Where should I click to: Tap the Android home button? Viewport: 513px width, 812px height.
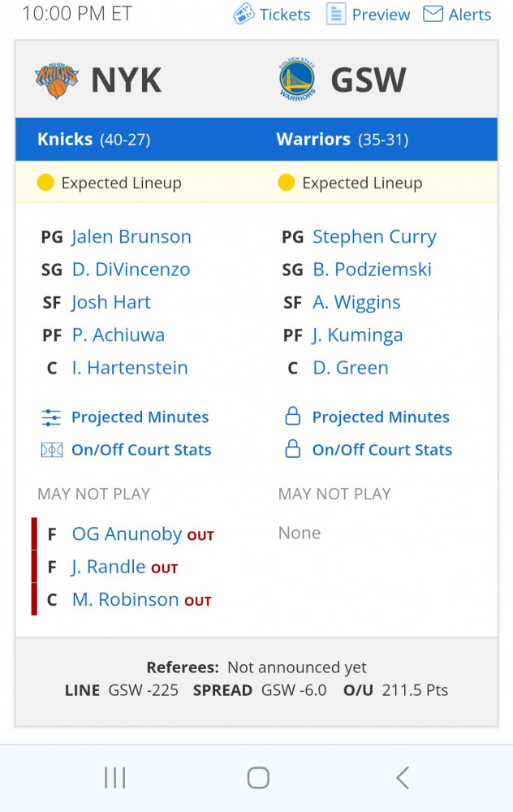click(x=258, y=778)
